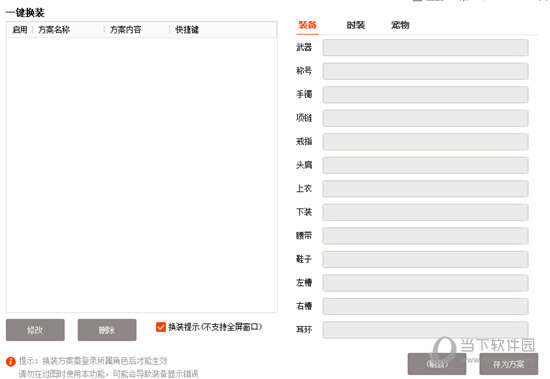The width and height of the screenshot is (550, 379).
Task: Click the 上衣 equipment field
Action: coord(425,188)
